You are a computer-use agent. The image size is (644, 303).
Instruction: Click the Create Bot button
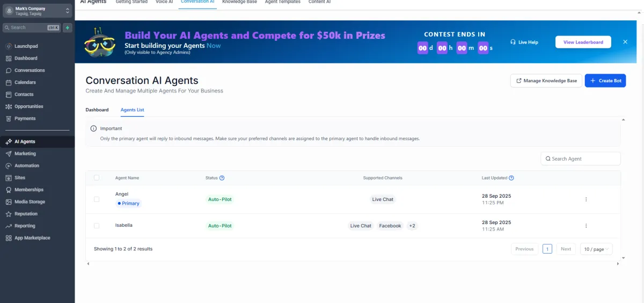click(x=605, y=81)
